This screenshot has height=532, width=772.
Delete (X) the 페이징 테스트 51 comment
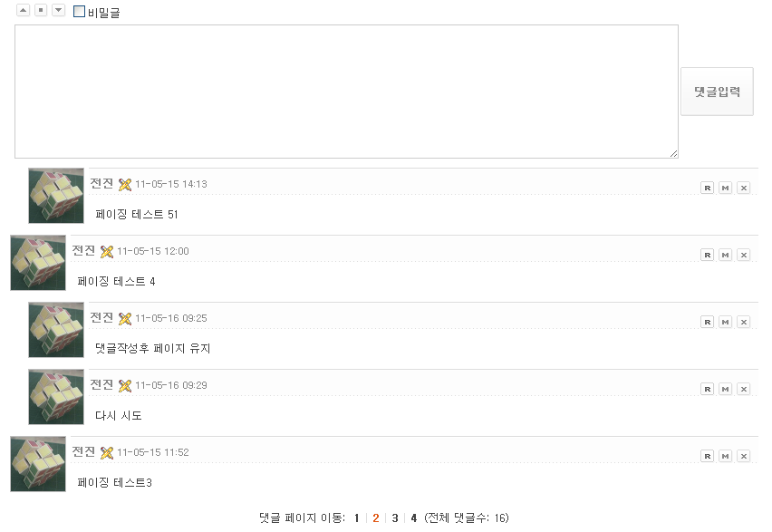pyautogui.click(x=743, y=188)
